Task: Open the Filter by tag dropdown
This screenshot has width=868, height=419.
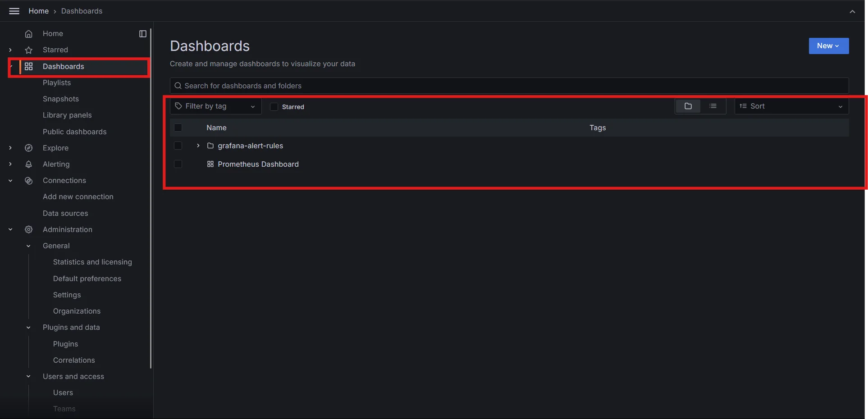Action: 215,106
